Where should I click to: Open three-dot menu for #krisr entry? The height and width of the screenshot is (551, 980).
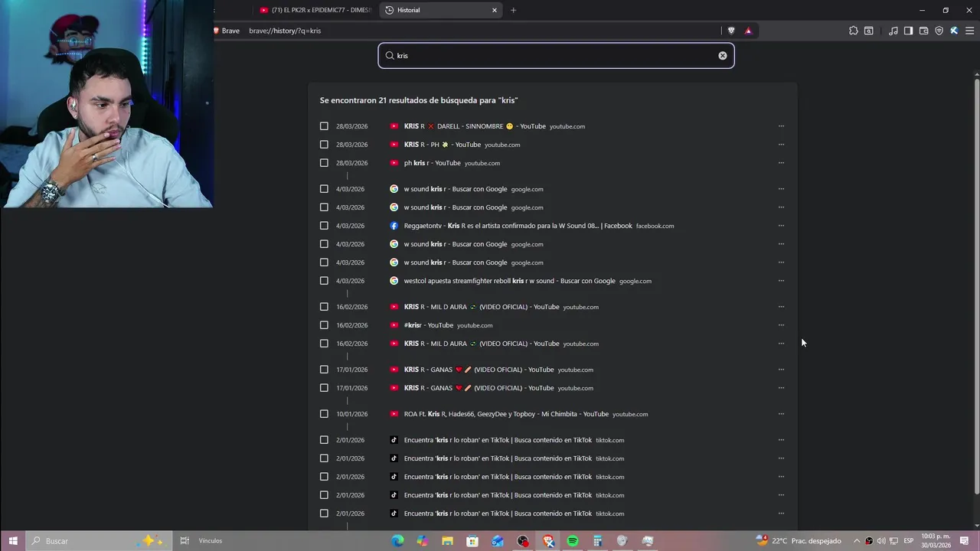point(781,325)
